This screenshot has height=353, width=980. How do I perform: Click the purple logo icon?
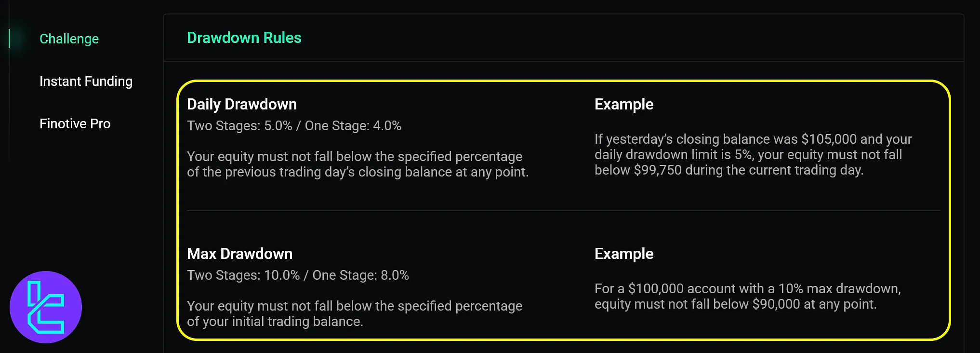[x=46, y=307]
